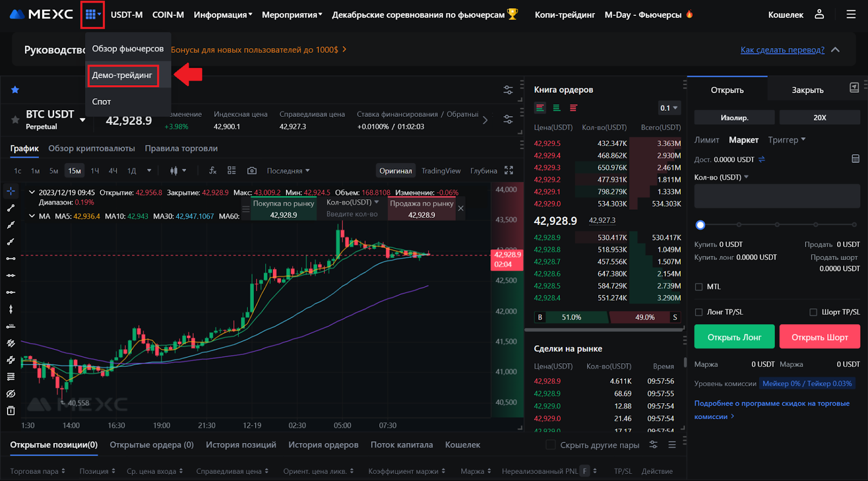This screenshot has width=868, height=481.
Task: Open the user account profile icon
Action: pos(819,15)
